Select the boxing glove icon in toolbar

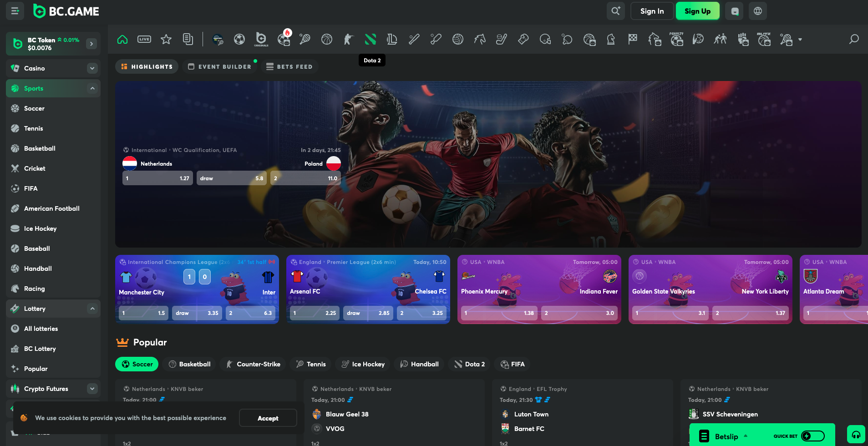[523, 39]
